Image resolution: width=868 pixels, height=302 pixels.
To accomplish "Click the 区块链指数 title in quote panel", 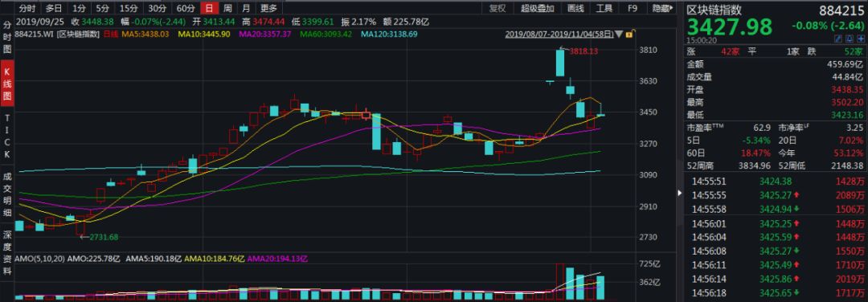I will 714,10.
